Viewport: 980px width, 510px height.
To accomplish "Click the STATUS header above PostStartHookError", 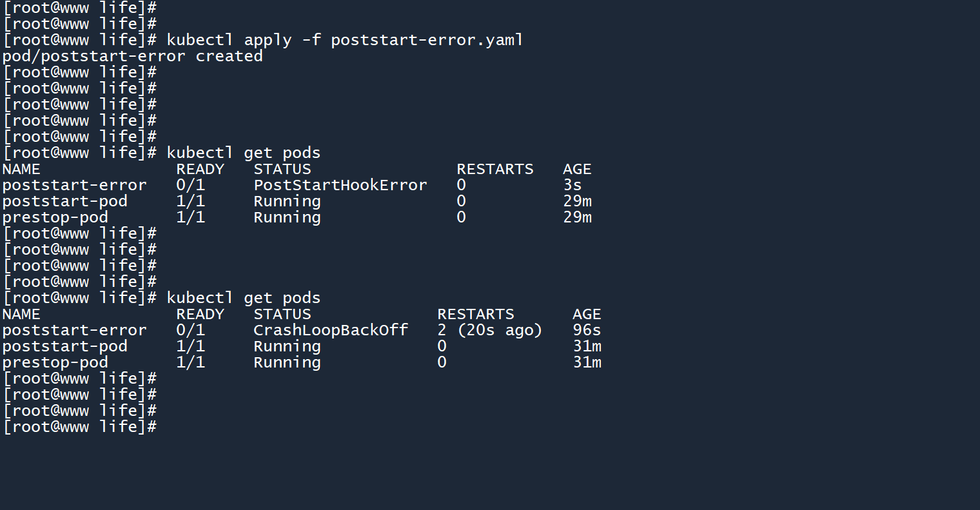I will [282, 170].
